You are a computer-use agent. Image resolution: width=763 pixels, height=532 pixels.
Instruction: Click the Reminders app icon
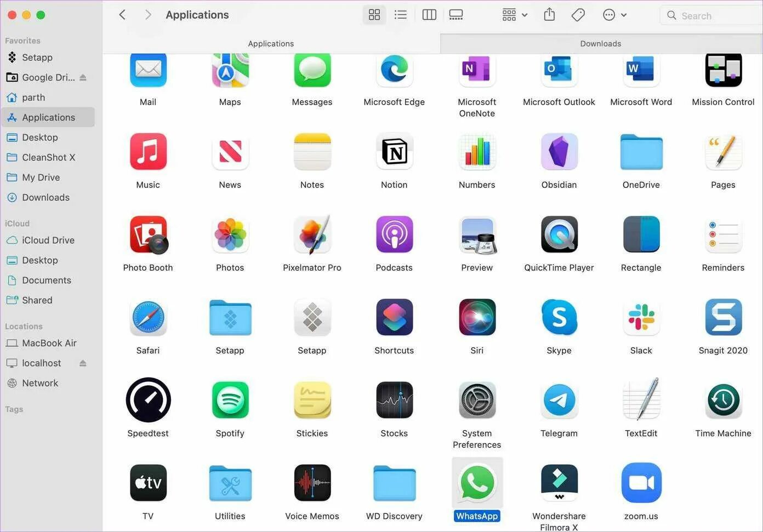coord(724,234)
